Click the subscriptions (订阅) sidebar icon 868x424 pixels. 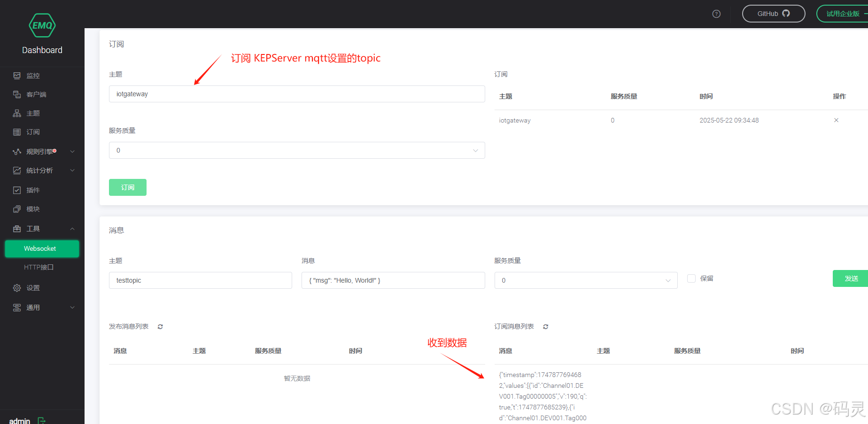(17, 132)
